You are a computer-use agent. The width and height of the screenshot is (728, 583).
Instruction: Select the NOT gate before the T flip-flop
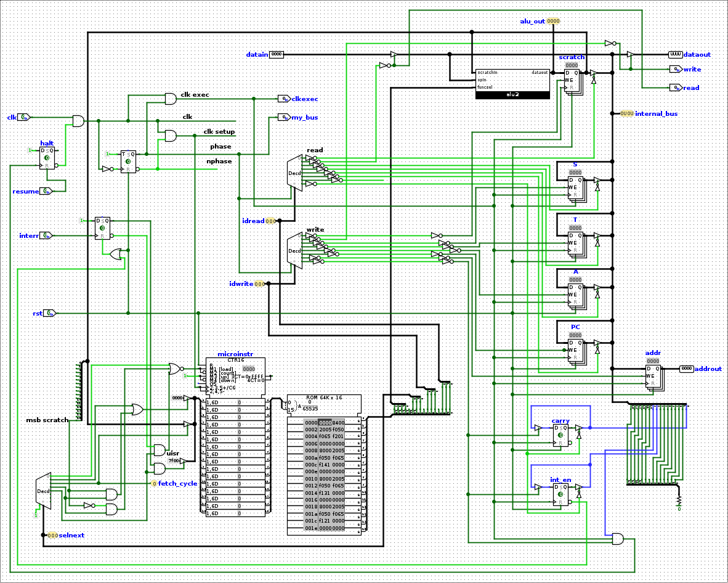pyautogui.click(x=107, y=169)
